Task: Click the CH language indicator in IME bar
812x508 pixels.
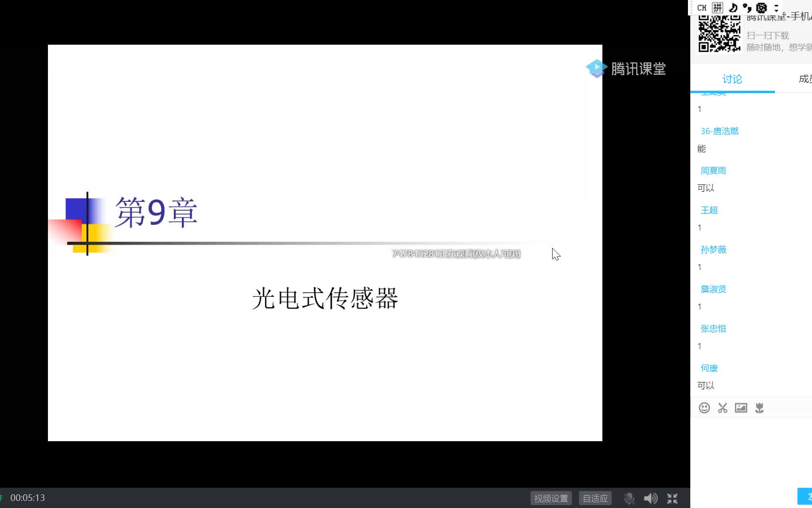Action: (x=702, y=8)
